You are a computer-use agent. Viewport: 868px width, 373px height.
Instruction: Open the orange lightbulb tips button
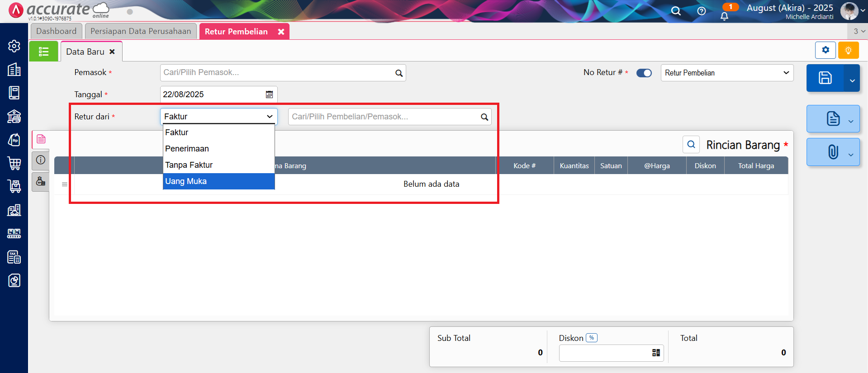coord(849,50)
